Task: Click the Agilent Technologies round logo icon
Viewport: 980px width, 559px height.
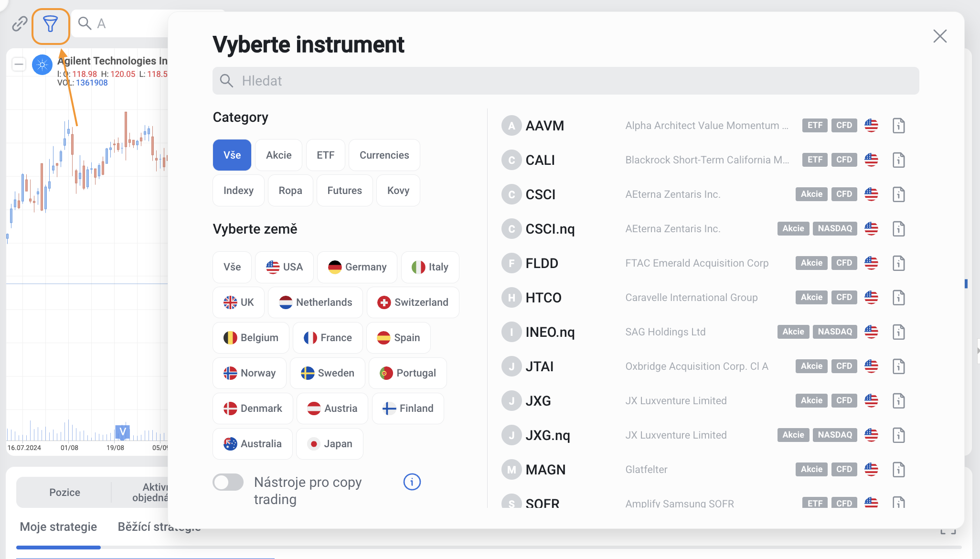Action: pos(42,64)
